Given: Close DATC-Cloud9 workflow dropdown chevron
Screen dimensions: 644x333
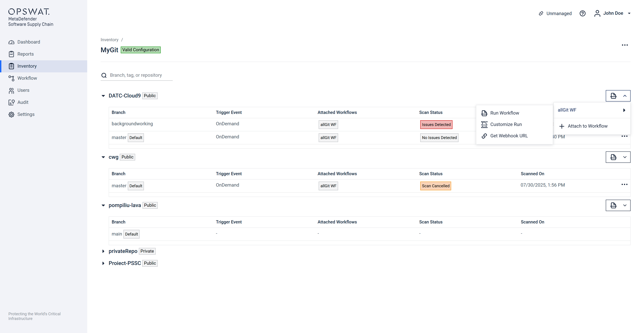Looking at the screenshot, I should [625, 96].
